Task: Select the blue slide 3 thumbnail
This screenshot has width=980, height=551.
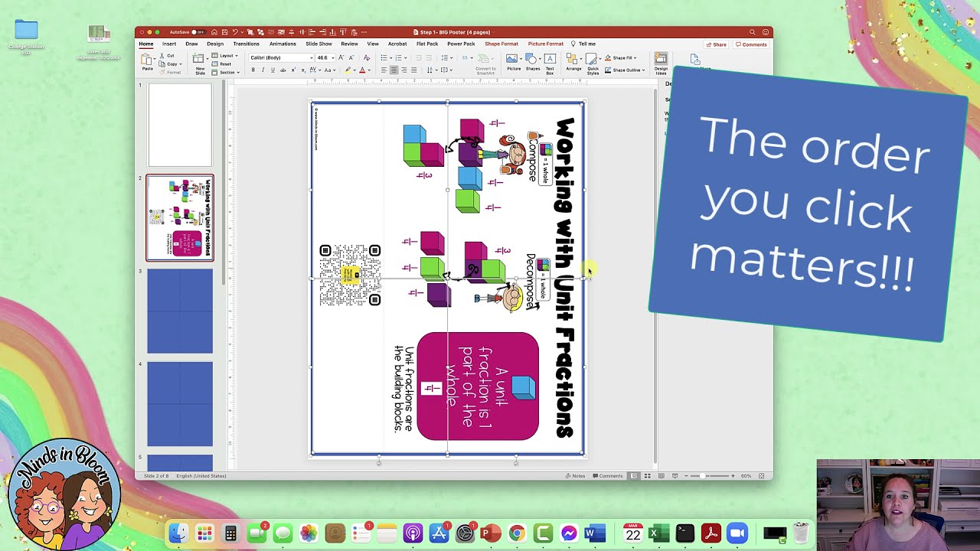Action: coord(180,311)
